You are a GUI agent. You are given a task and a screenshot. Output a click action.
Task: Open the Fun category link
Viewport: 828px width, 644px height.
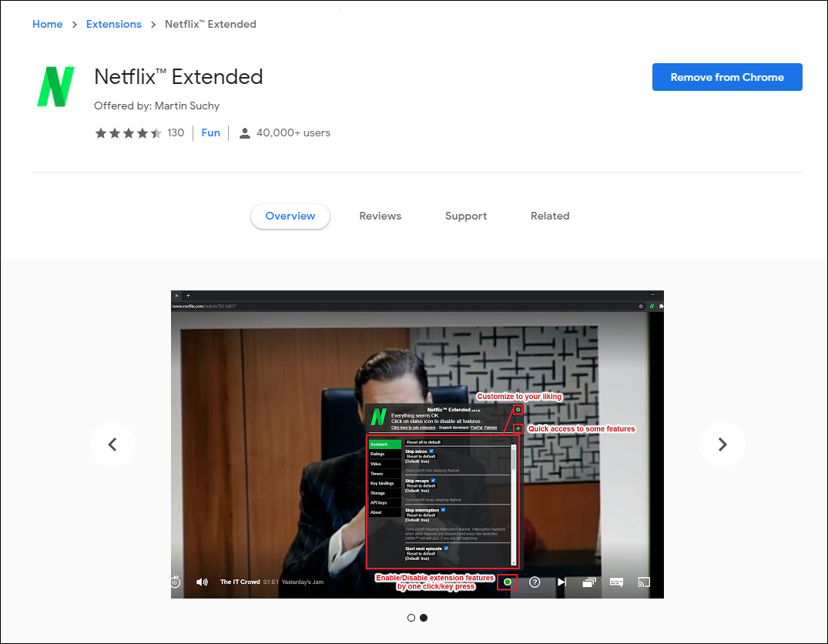(211, 133)
